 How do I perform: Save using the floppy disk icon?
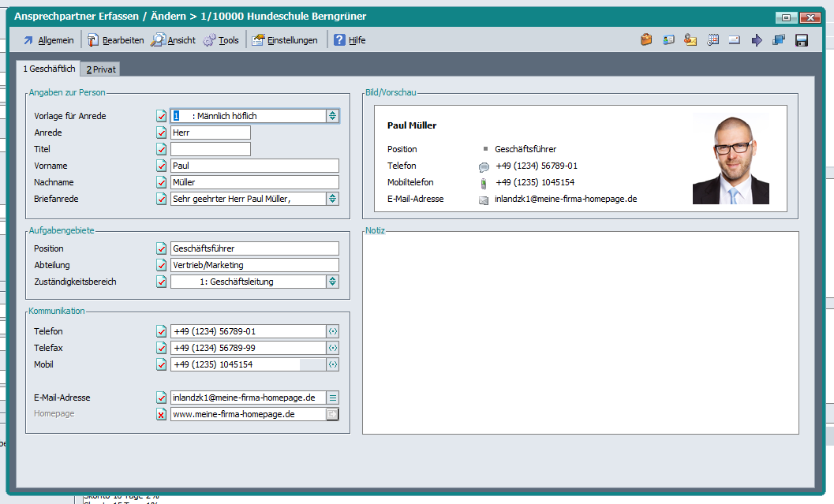coord(802,40)
